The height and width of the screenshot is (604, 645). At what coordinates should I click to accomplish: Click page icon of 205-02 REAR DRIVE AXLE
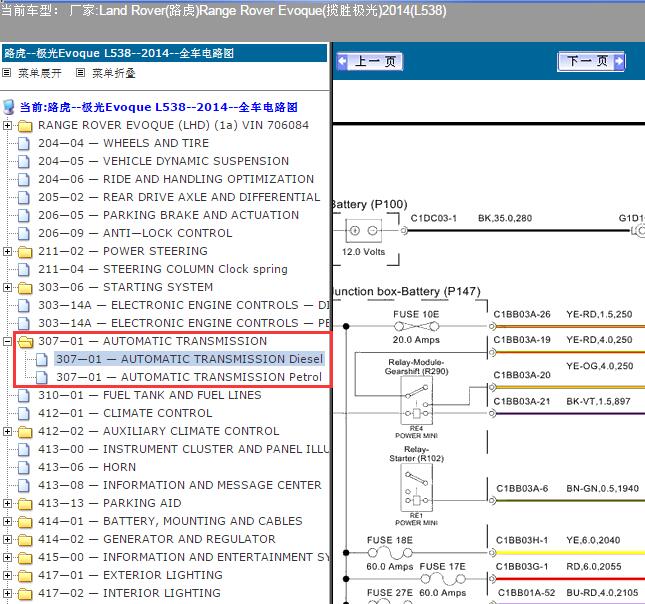tap(24, 197)
